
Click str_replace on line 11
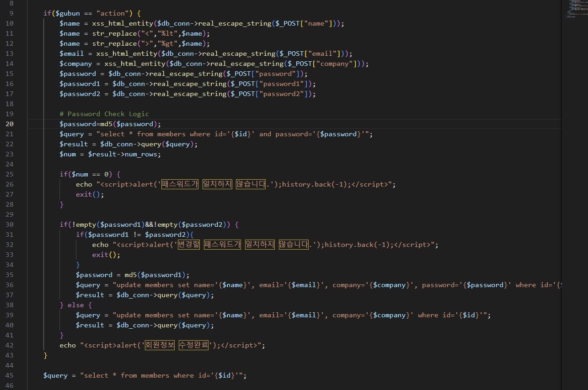click(x=114, y=33)
